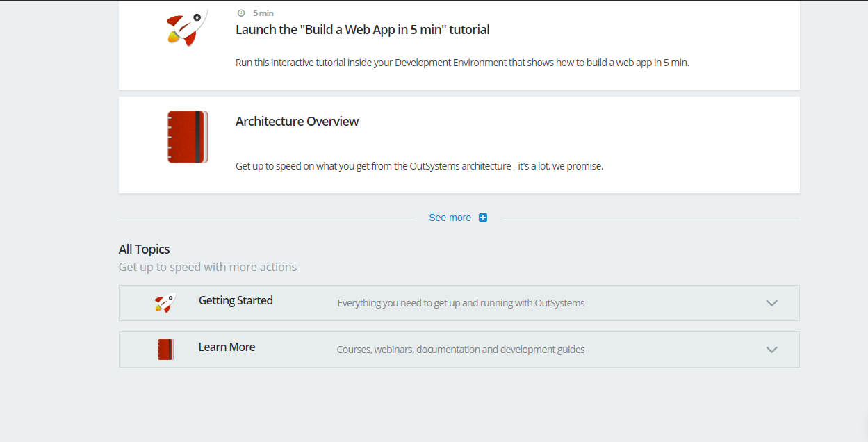Select the Learn More topic label

point(227,347)
